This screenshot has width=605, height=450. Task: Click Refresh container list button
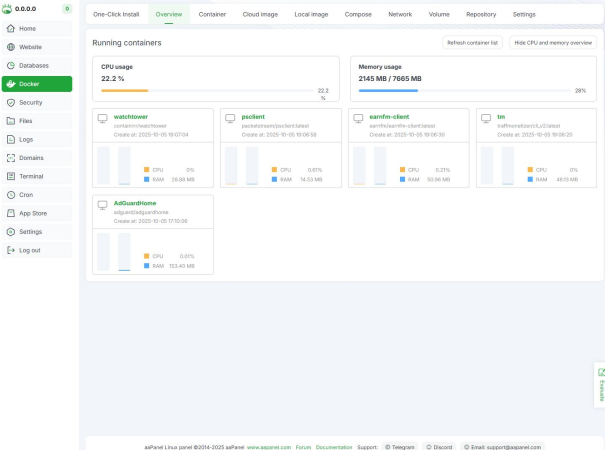(473, 43)
